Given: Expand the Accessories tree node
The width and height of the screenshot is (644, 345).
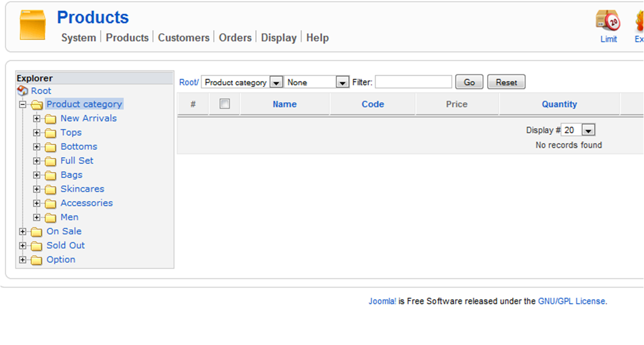Looking at the screenshot, I should 37,203.
